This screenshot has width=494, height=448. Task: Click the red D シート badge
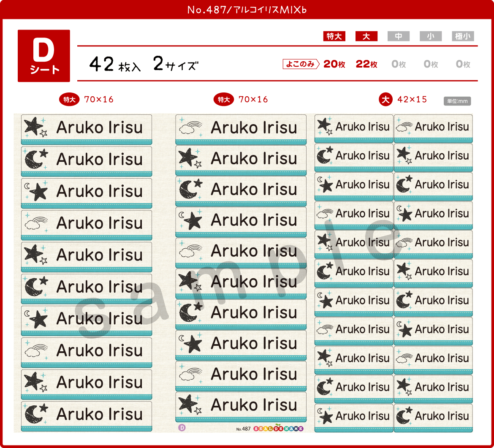(x=44, y=56)
